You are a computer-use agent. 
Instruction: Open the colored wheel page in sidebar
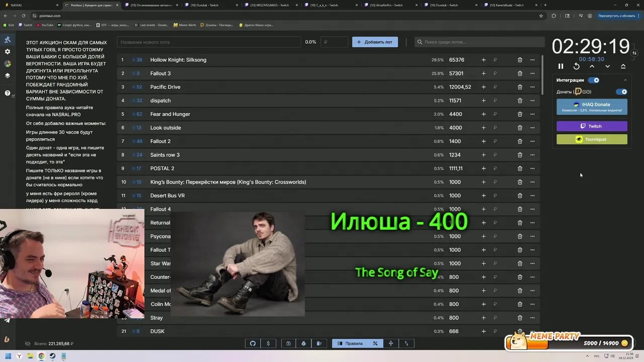(8, 64)
